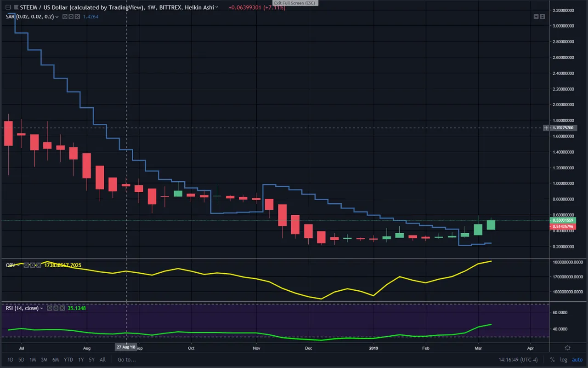This screenshot has height=368, width=588.
Task: Open SAR indicator settings gear
Action: [x=71, y=17]
